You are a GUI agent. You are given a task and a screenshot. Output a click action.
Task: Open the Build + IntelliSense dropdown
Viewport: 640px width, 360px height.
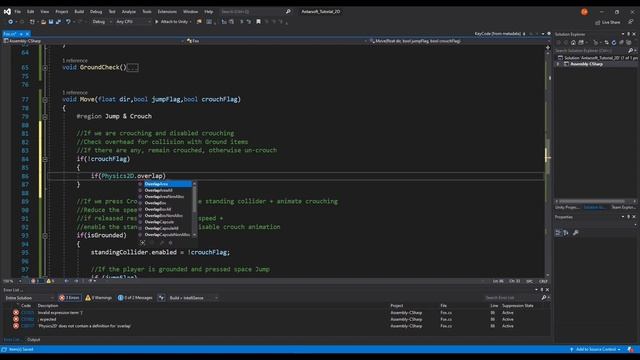pos(193,298)
